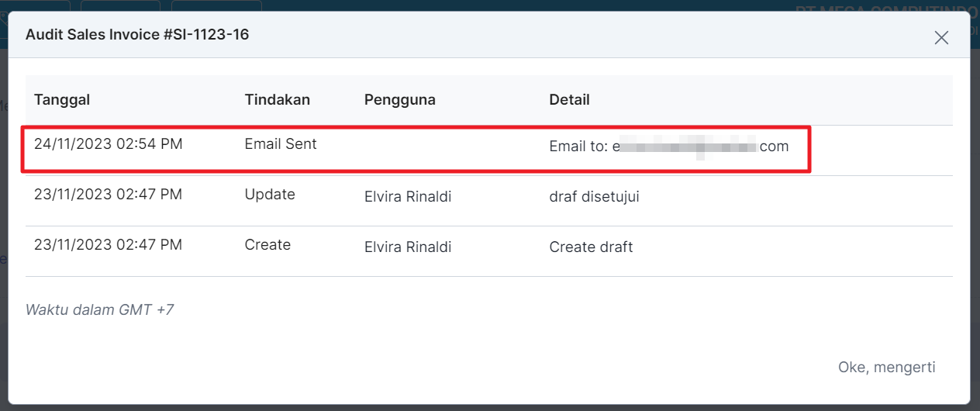This screenshot has width=980, height=411.
Task: Select the "draf disetujui" detail text
Action: 594,197
